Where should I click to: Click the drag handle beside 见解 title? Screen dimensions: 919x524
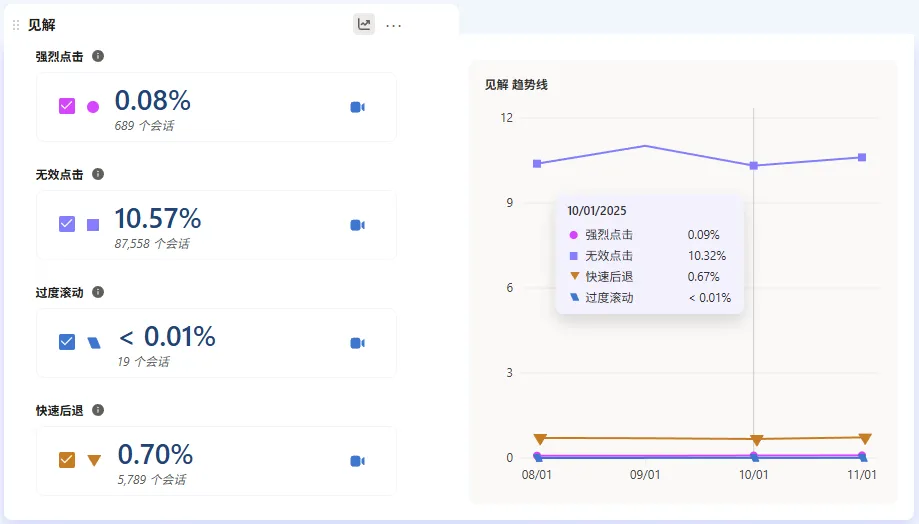16,25
